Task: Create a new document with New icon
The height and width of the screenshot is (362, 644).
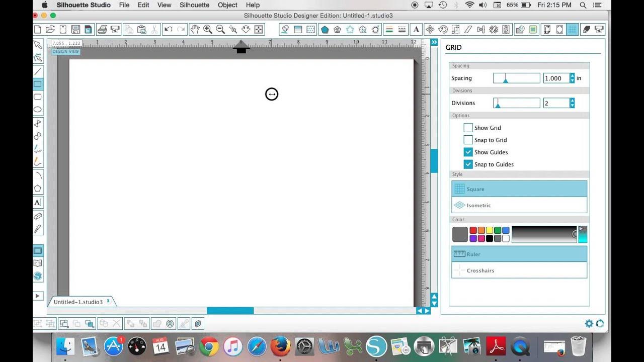Action: (38, 30)
